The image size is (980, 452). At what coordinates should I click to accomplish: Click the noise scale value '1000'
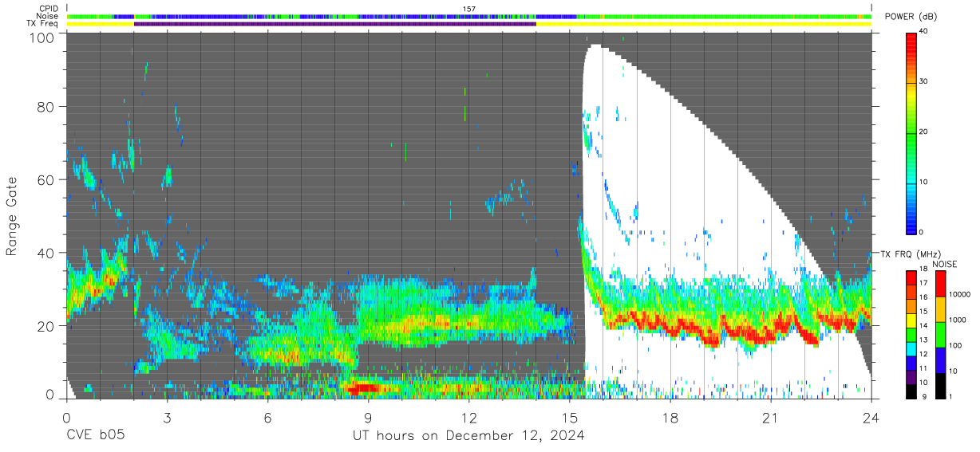(x=958, y=320)
